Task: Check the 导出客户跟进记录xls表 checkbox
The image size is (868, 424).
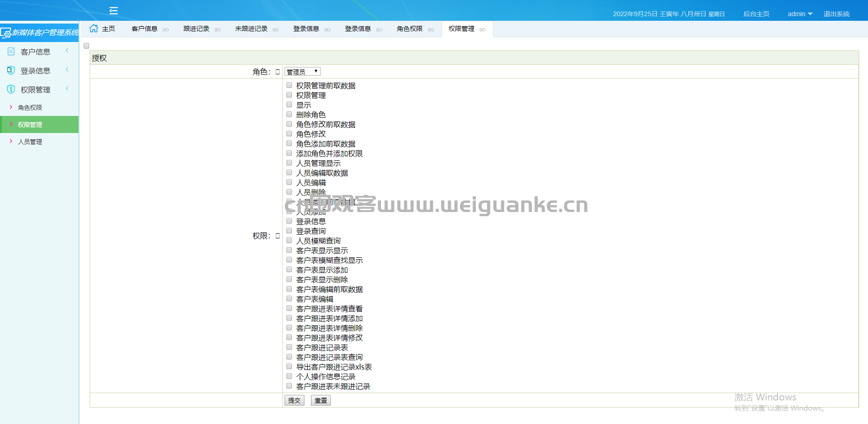Action: pos(289,366)
